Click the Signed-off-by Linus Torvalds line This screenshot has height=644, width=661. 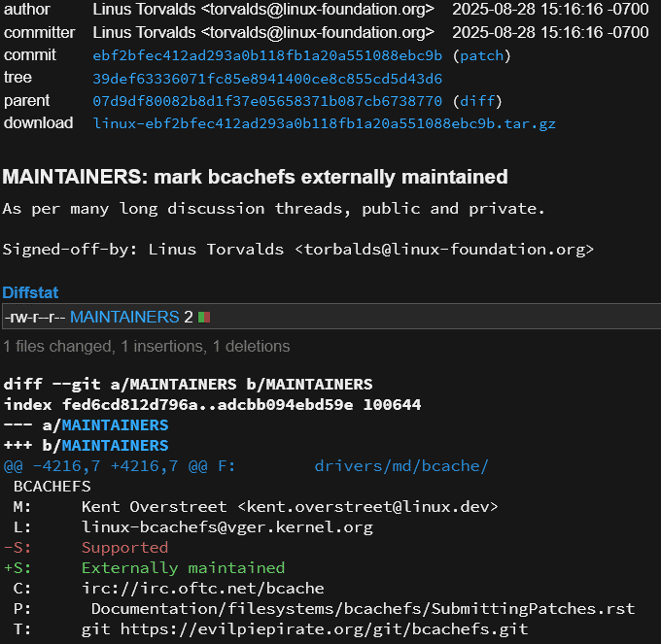point(298,250)
